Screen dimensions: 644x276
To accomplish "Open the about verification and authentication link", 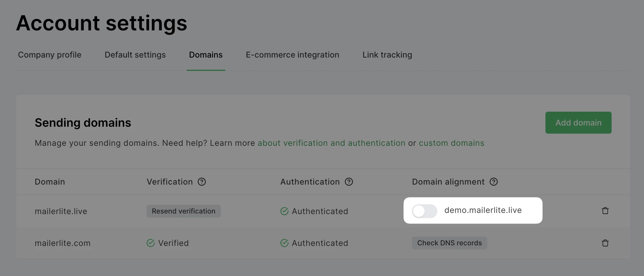I will point(331,143).
